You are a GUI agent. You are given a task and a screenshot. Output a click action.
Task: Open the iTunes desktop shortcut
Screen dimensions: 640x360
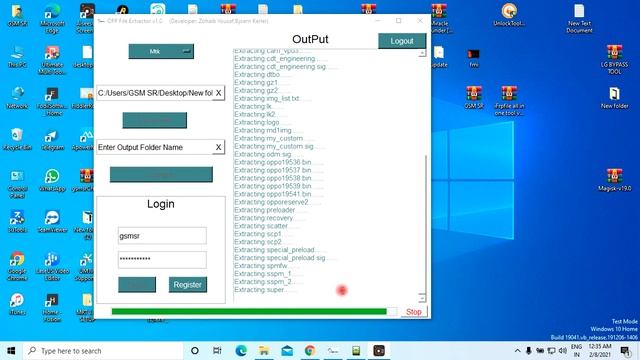click(x=17, y=304)
